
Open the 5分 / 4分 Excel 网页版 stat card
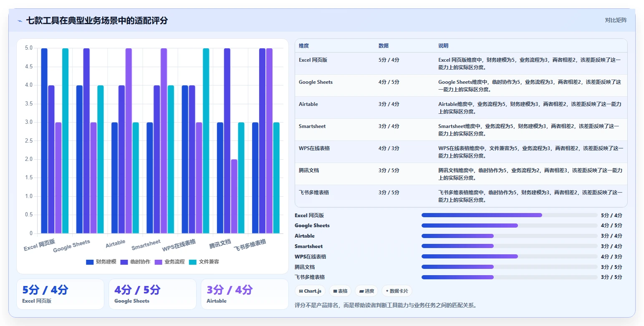[60, 294]
